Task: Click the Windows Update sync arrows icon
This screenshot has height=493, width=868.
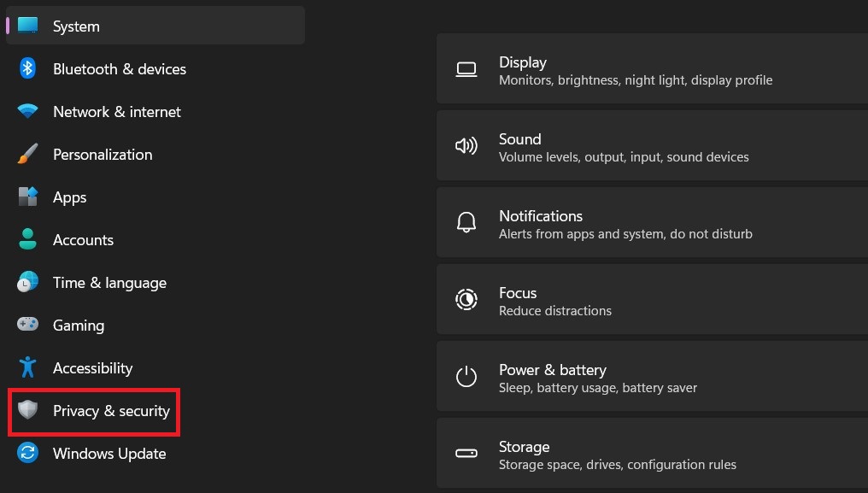Action: [28, 454]
